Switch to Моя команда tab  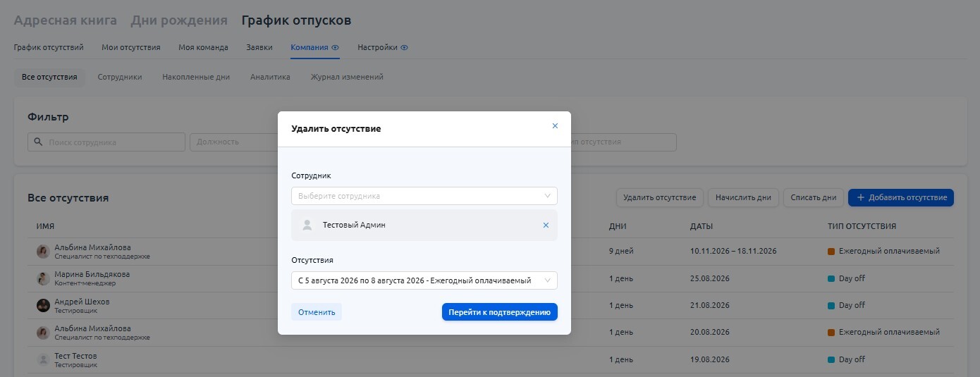pyautogui.click(x=203, y=48)
